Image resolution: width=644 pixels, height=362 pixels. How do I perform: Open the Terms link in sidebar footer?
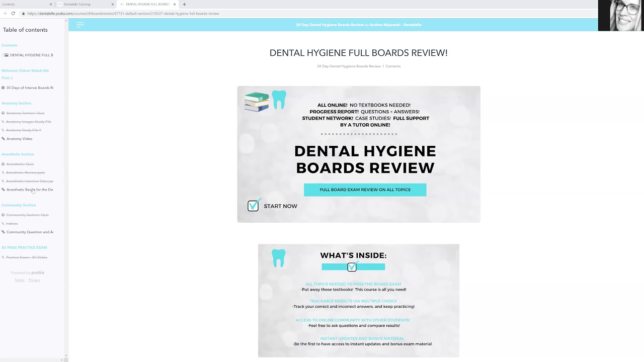click(x=19, y=280)
